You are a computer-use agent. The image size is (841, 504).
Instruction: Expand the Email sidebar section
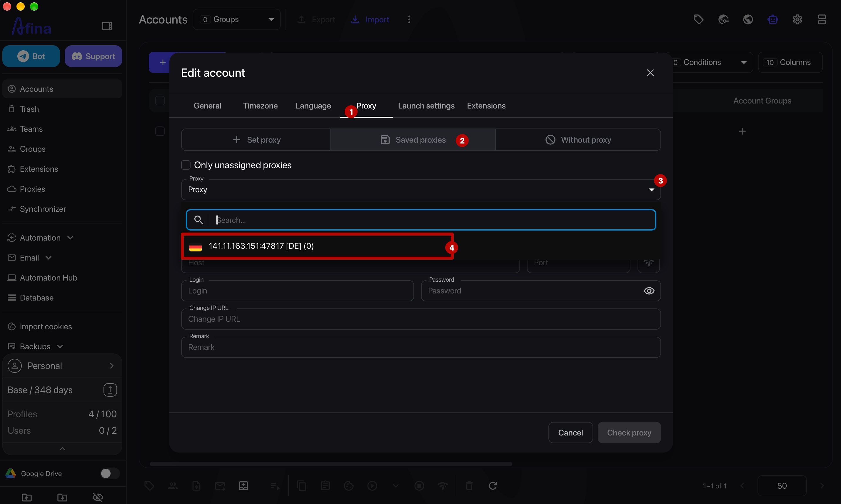click(x=62, y=258)
